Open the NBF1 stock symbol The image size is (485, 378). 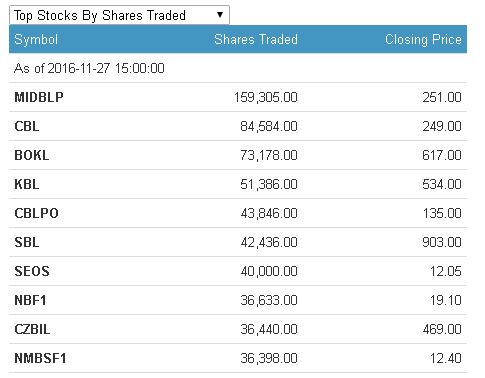coord(30,300)
